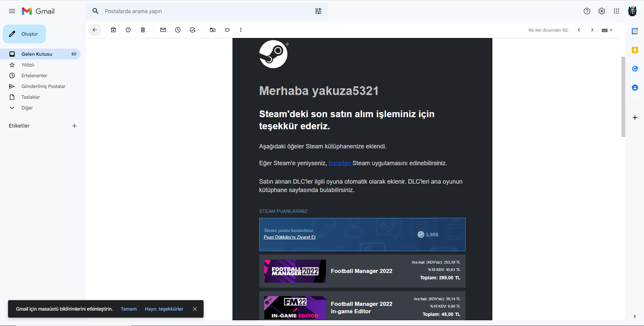The image size is (644, 326).
Task: Delete the email with the trash icon
Action: click(x=143, y=30)
